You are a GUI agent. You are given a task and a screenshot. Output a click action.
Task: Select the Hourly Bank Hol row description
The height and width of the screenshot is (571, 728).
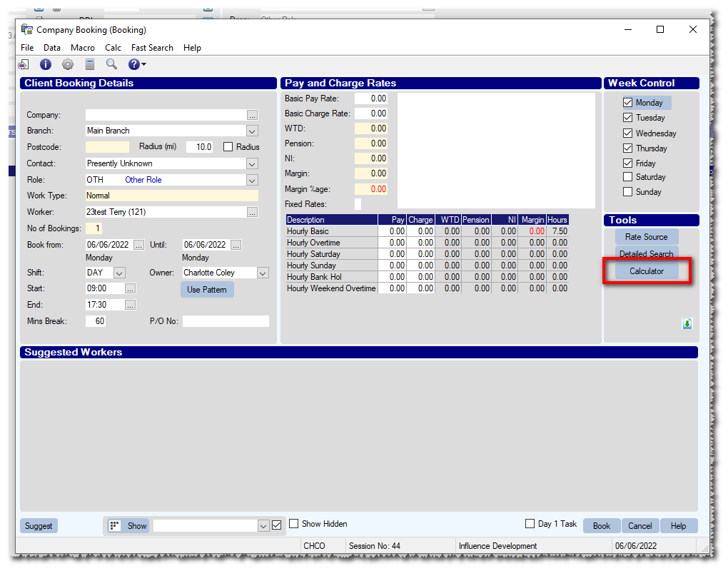pos(332,277)
